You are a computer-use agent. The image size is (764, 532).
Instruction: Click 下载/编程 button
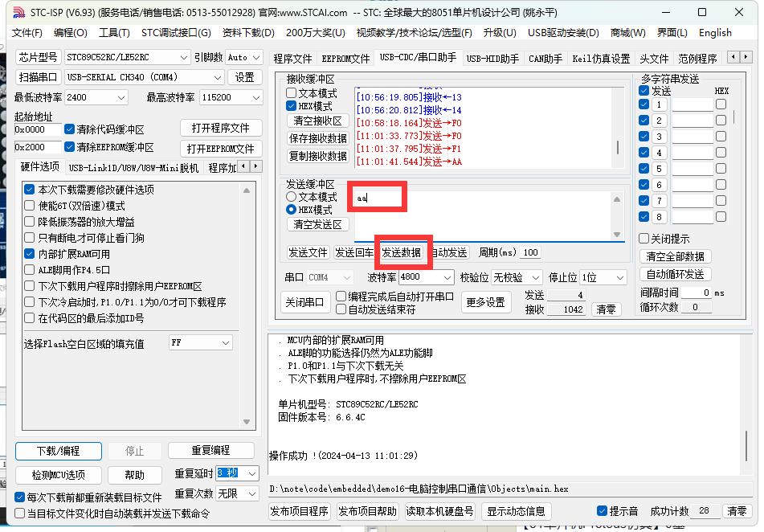[x=59, y=451]
